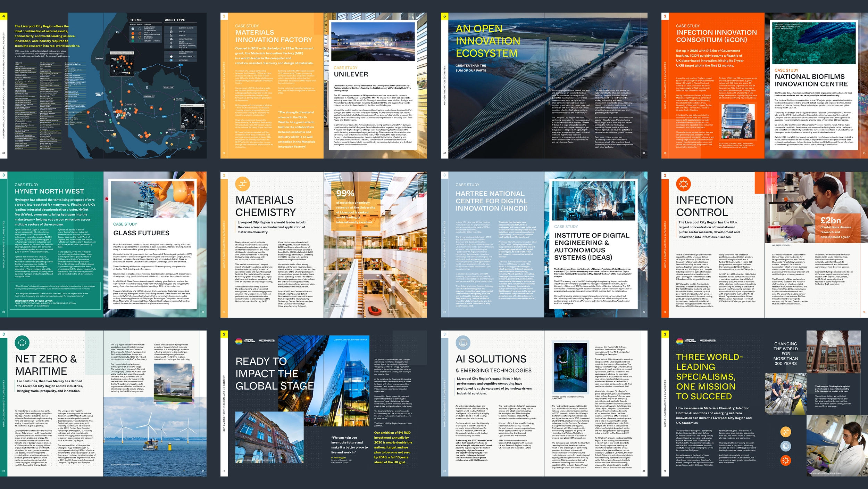
Task: Click GREATER THAN THE SUM OF OUR PARTS
Action: pos(471,68)
